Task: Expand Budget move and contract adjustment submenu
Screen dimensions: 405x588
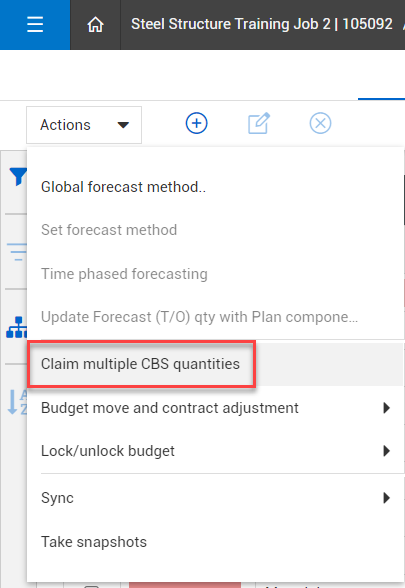Action: pos(386,408)
